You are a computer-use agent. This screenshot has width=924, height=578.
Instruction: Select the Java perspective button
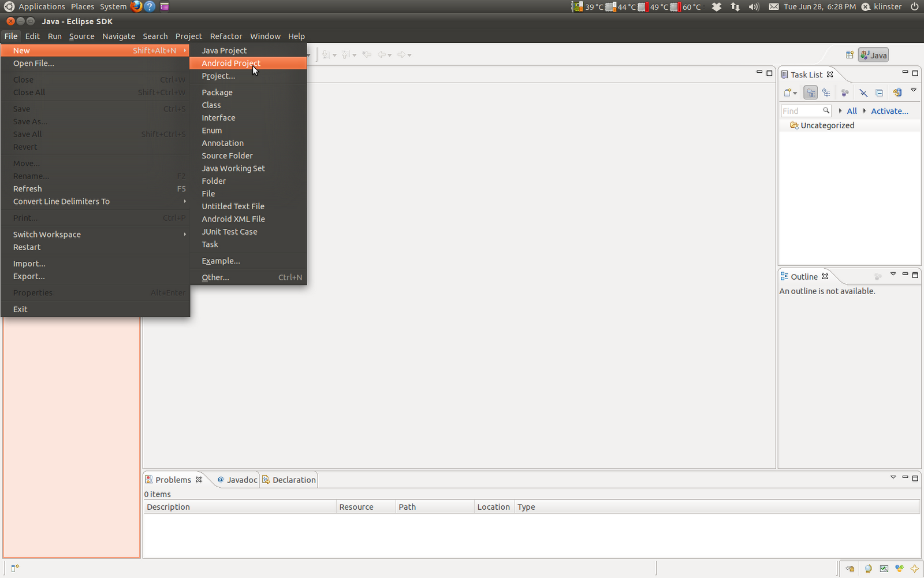point(873,55)
